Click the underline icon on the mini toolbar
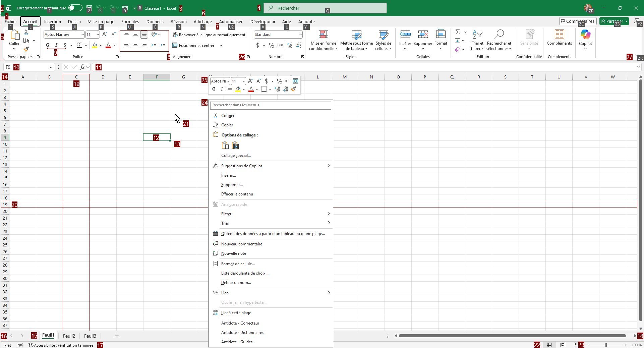This screenshot has height=348, width=644. coord(230,89)
